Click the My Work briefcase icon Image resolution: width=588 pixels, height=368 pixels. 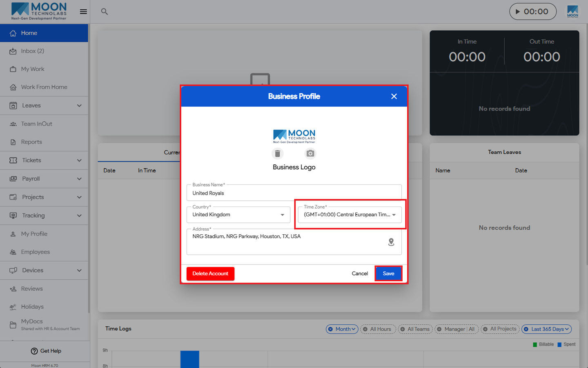tap(13, 69)
